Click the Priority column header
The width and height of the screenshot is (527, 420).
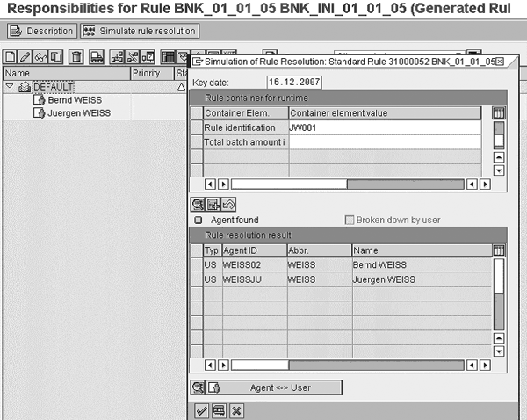pyautogui.click(x=152, y=73)
